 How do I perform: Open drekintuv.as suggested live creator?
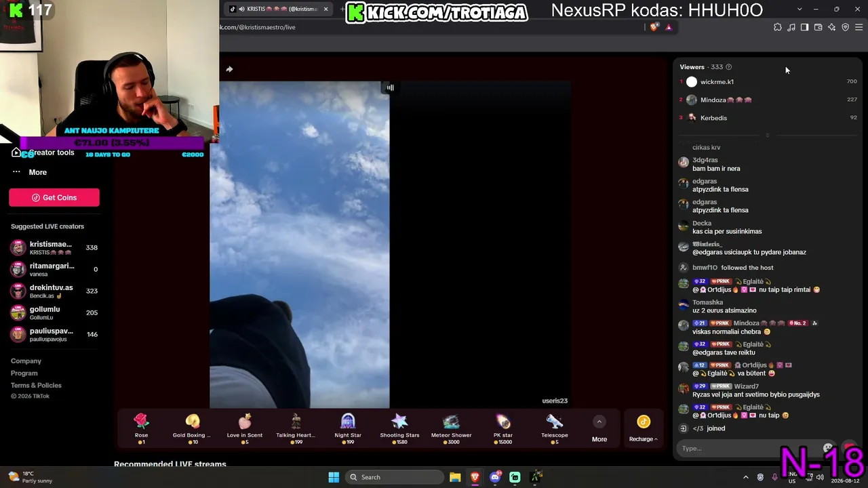click(x=54, y=291)
